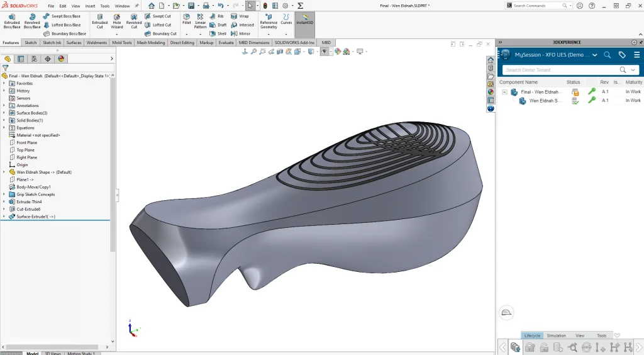Expand the Solid Bodies(1) folder

tap(4, 120)
